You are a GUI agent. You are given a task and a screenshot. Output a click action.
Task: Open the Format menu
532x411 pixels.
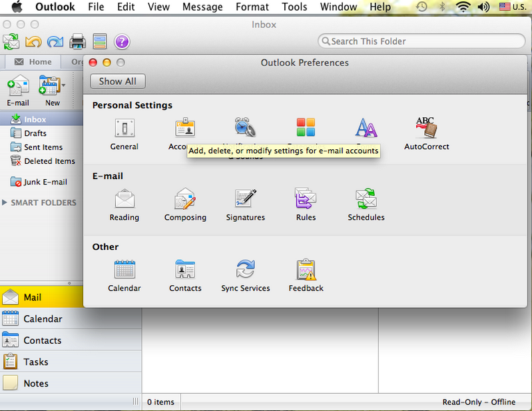pos(252,7)
